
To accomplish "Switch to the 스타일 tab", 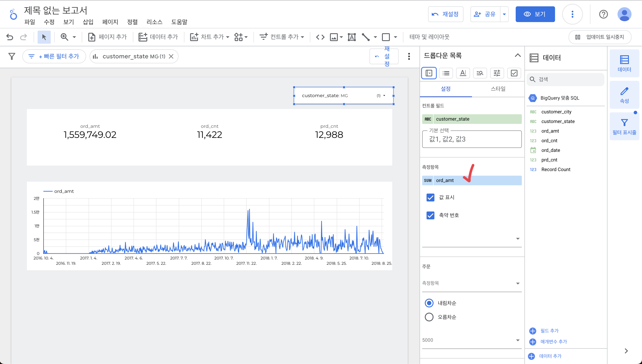I will click(x=498, y=89).
